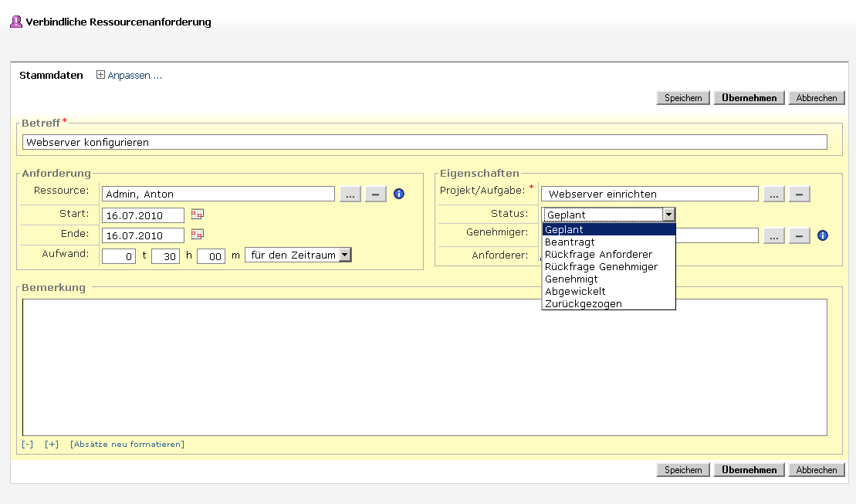
Task: Open the Anpassen ... link
Action: (x=135, y=76)
